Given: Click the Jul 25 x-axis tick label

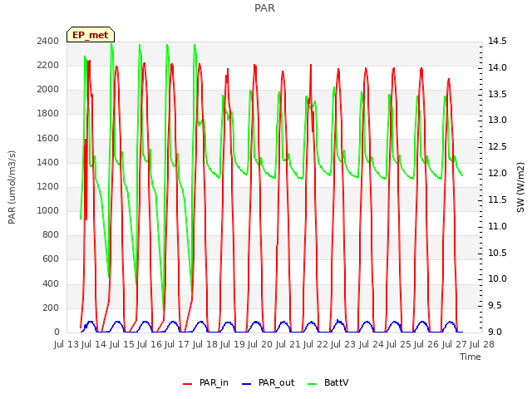Looking at the screenshot, I should pyautogui.click(x=399, y=344).
